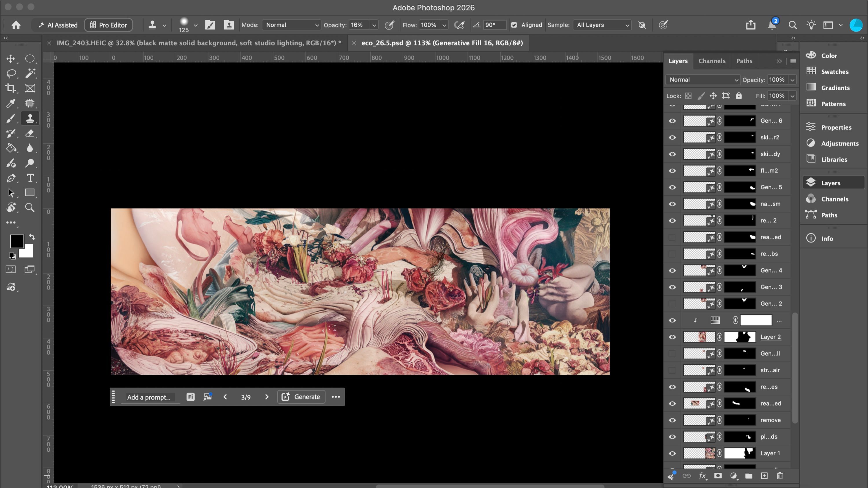Create new group folder icon

[749, 476]
